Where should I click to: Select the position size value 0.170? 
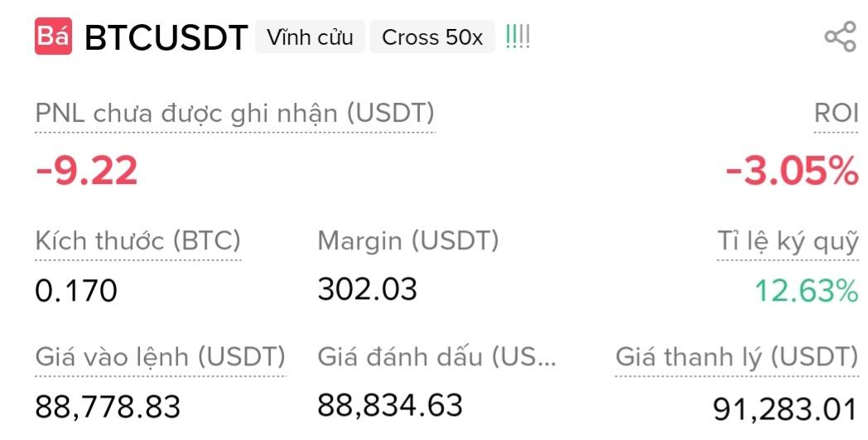coord(76,290)
